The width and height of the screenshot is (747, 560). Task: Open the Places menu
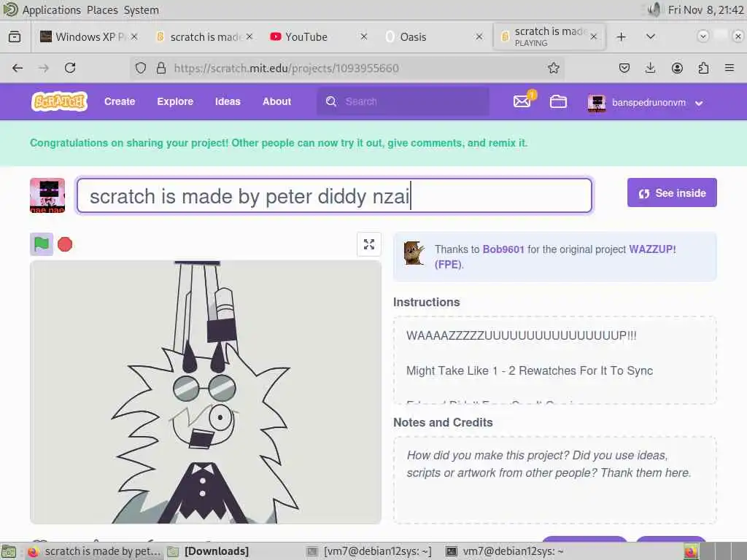(102, 10)
